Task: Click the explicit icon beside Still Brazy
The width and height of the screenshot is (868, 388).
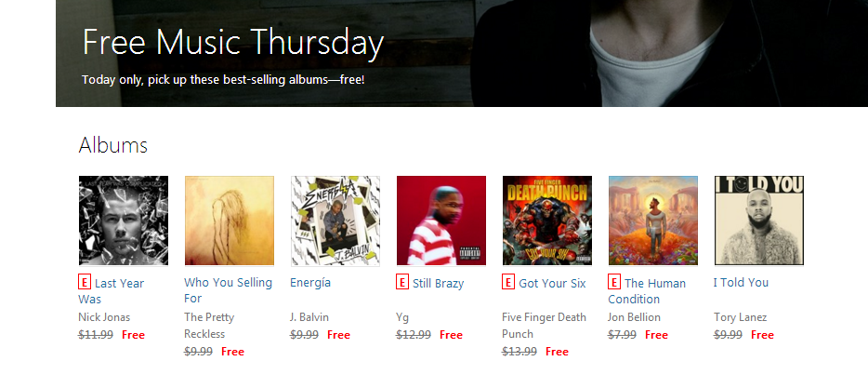Action: coord(402,282)
